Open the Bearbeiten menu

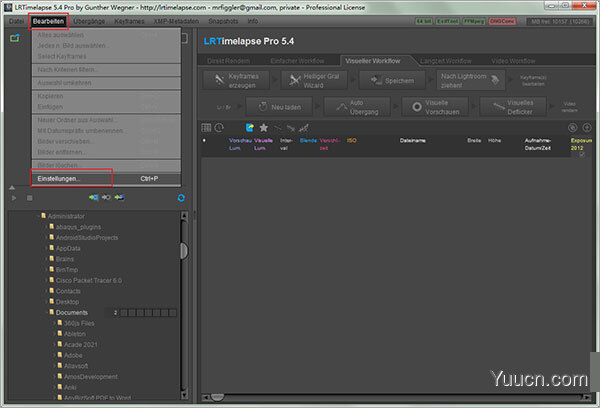48,21
